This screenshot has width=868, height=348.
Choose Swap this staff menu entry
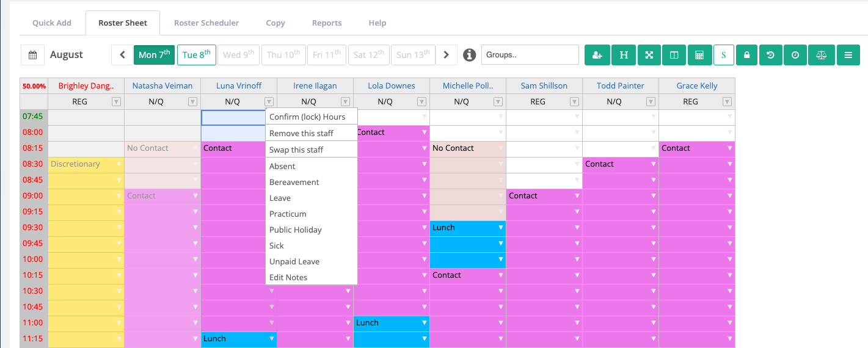tap(312, 150)
